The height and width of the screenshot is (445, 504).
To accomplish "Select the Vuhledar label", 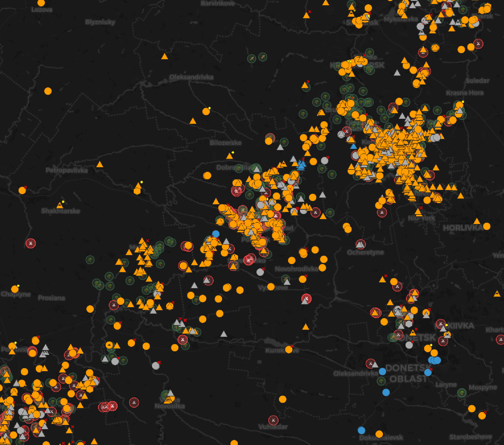I will coord(273,427).
